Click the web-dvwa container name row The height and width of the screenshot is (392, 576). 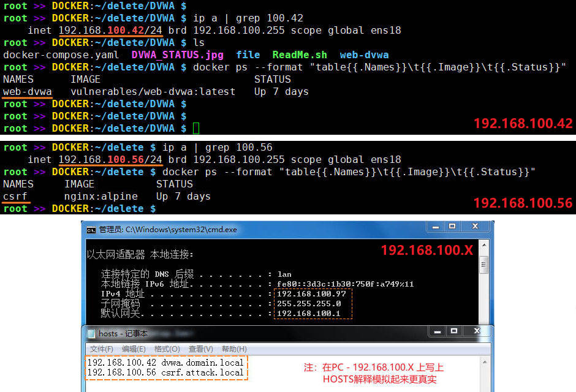[x=28, y=92]
